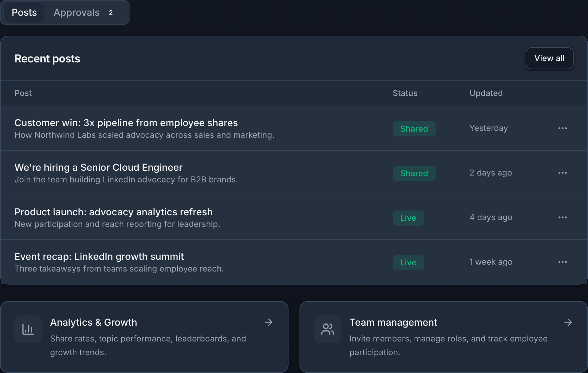Click the Shared status on hiring post row
The image size is (588, 373).
414,173
